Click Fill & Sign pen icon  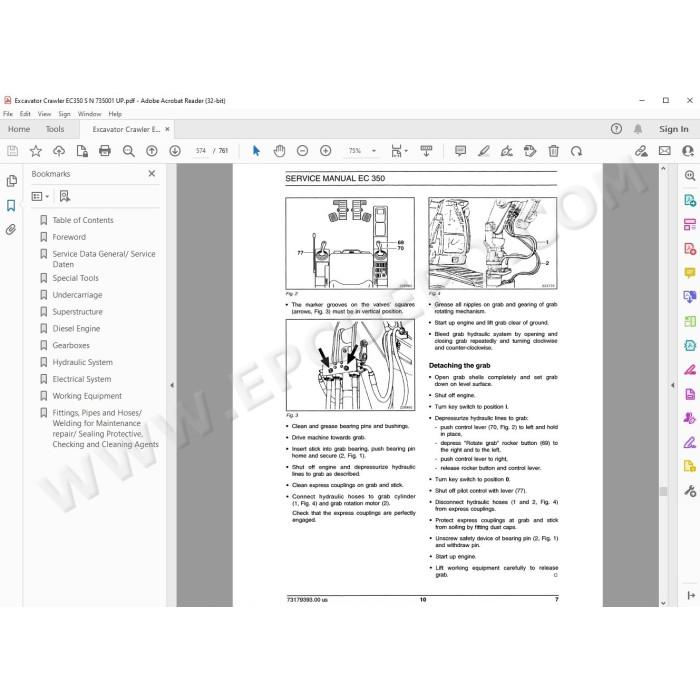coord(690,442)
